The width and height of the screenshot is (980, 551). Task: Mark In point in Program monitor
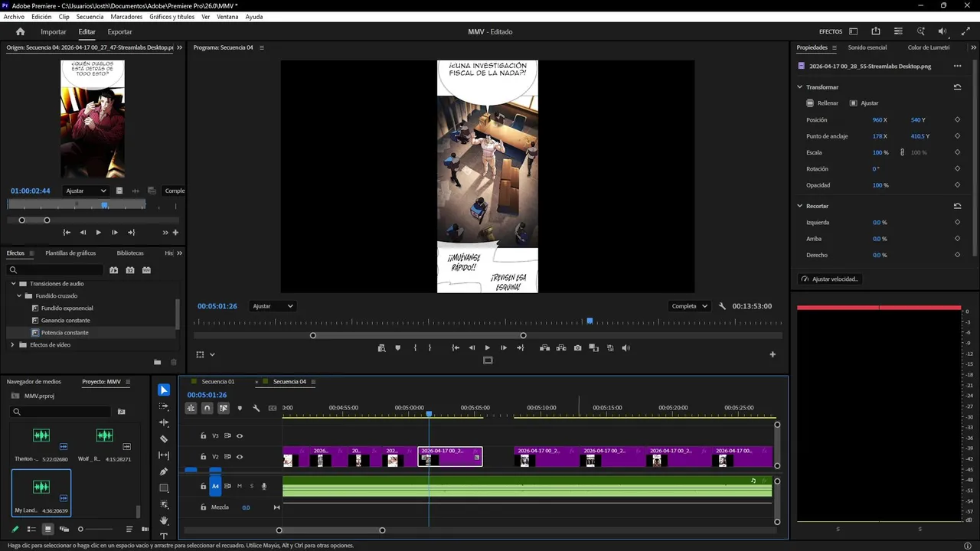pos(415,348)
